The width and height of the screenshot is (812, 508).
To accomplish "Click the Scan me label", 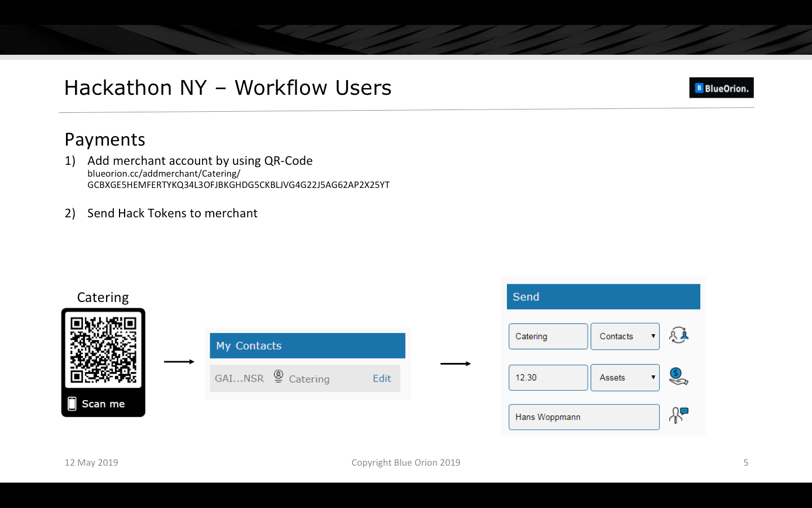I will [103, 404].
